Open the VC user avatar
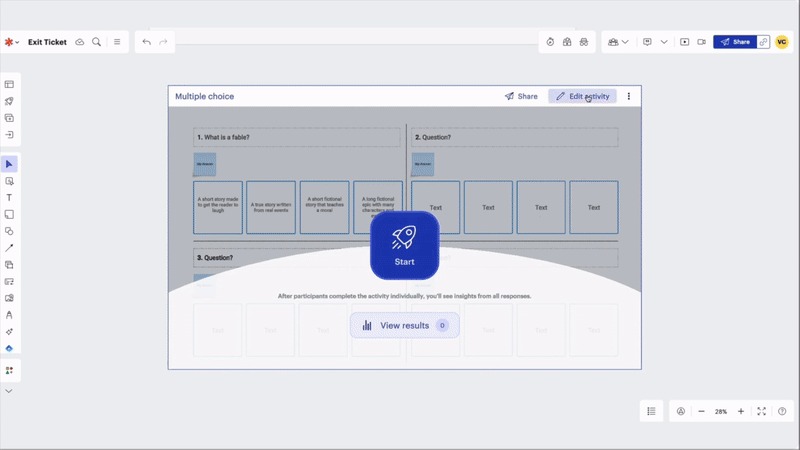The height and width of the screenshot is (450, 800). tap(782, 42)
